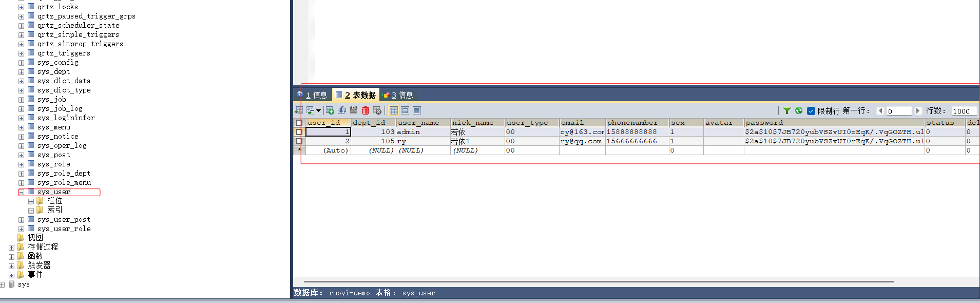The height and width of the screenshot is (303, 980).
Task: Select the qrtz_triggers table in tree
Action: click(64, 53)
